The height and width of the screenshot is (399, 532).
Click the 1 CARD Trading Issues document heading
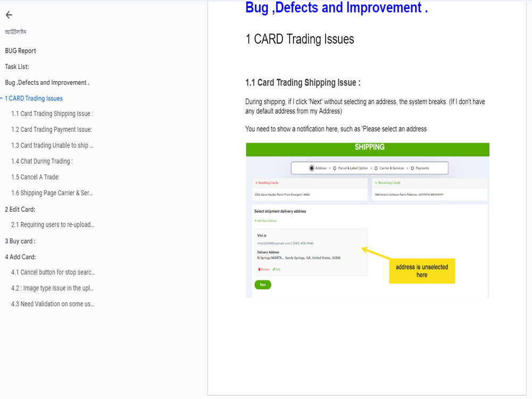pos(300,39)
